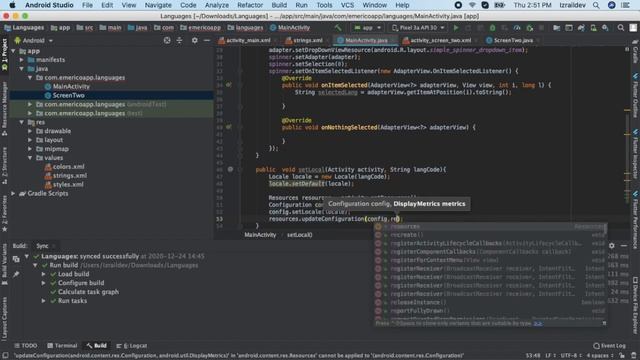Collapse the res folder

(x=22, y=122)
